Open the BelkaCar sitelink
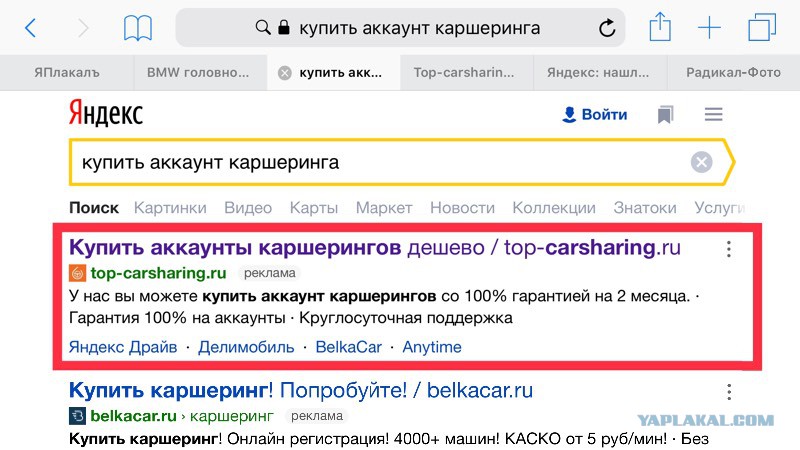The width and height of the screenshot is (800, 450). point(348,347)
